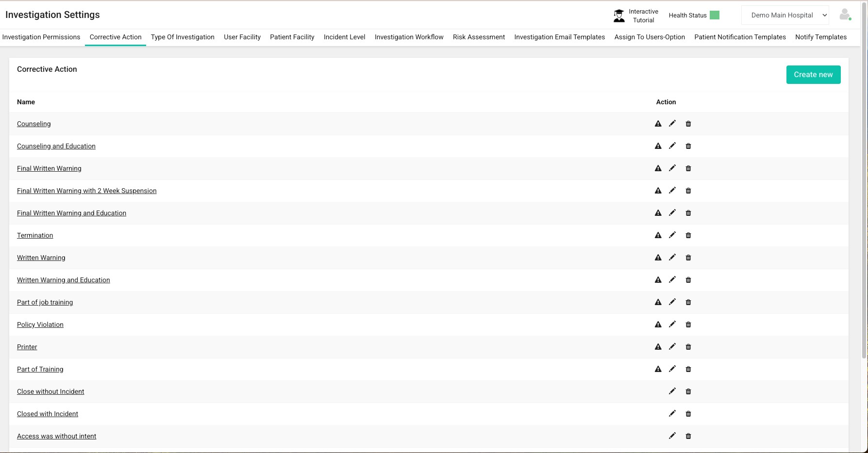The image size is (868, 453).
Task: Delete the Printer corrective action
Action: 688,347
